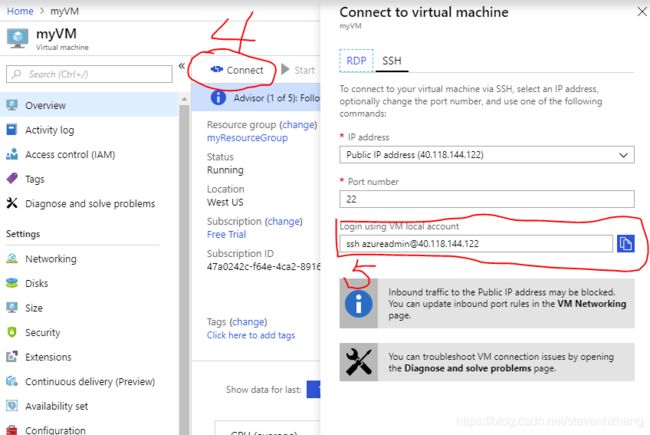
Task: Change the resource group via change link
Action: 298,124
